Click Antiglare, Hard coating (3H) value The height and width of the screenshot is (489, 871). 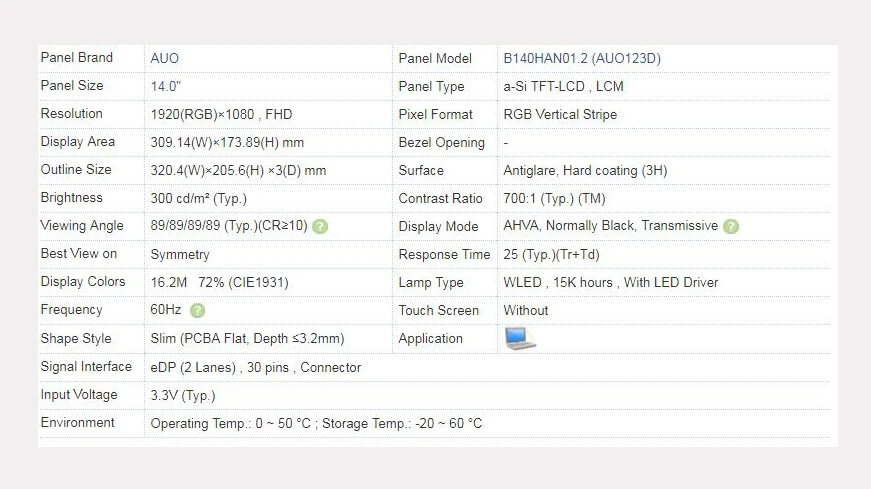pyautogui.click(x=585, y=171)
